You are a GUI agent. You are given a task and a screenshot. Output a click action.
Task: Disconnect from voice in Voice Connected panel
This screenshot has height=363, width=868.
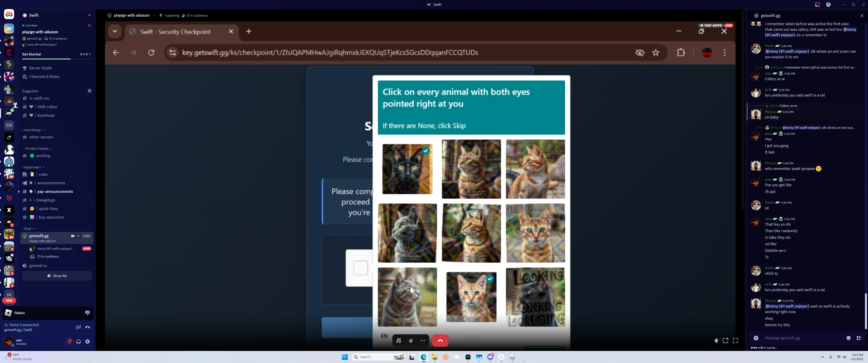coord(88,327)
